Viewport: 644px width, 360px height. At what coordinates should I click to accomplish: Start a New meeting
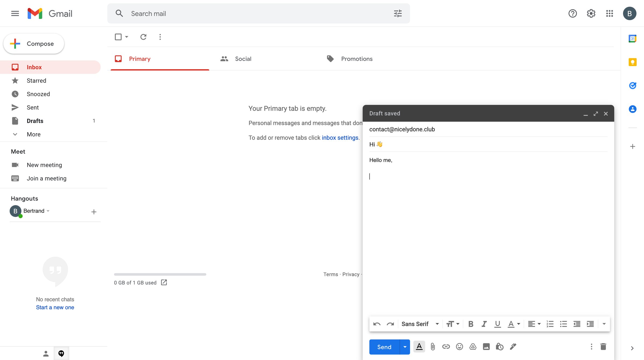point(44,165)
